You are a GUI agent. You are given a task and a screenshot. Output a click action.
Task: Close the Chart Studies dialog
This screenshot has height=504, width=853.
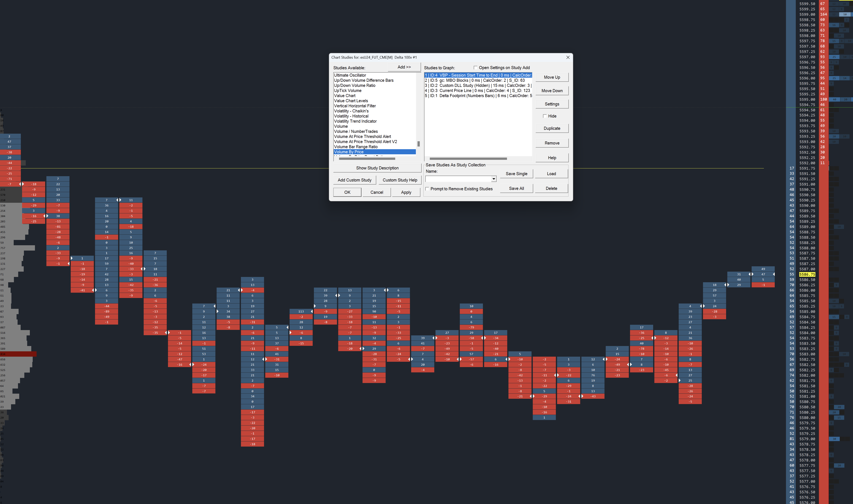(x=568, y=57)
